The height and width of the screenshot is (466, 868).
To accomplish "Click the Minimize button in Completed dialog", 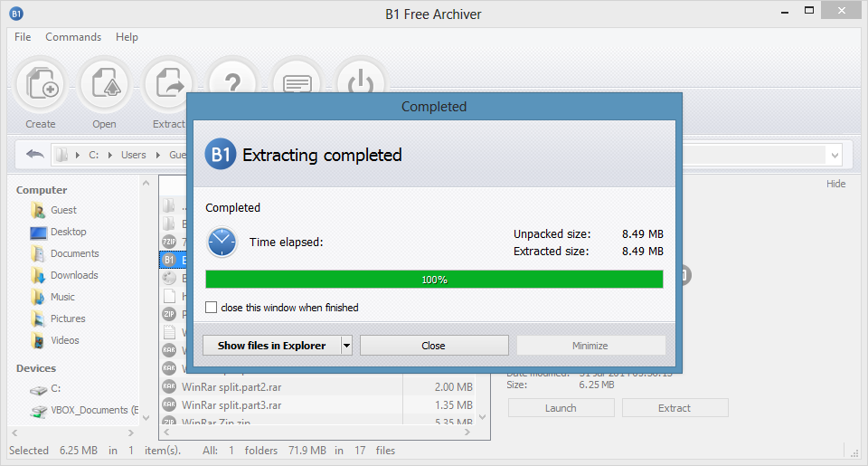I will pos(590,346).
